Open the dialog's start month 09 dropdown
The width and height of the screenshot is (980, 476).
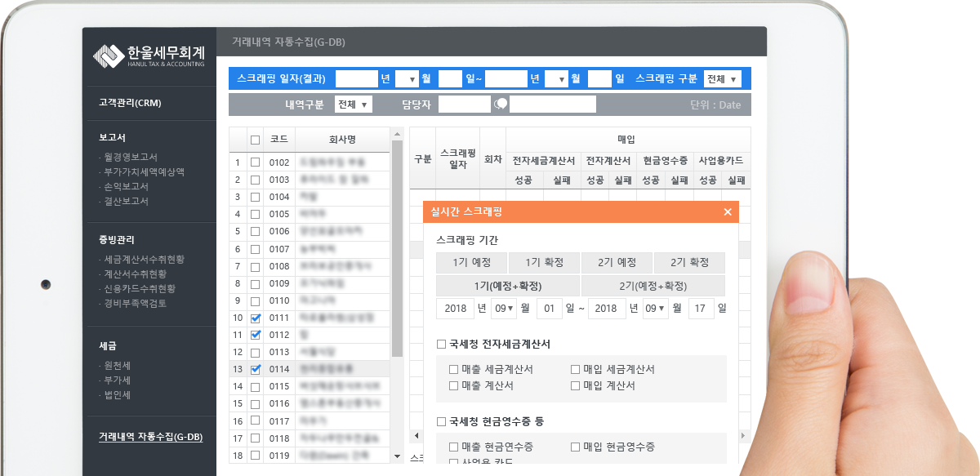[504, 309]
